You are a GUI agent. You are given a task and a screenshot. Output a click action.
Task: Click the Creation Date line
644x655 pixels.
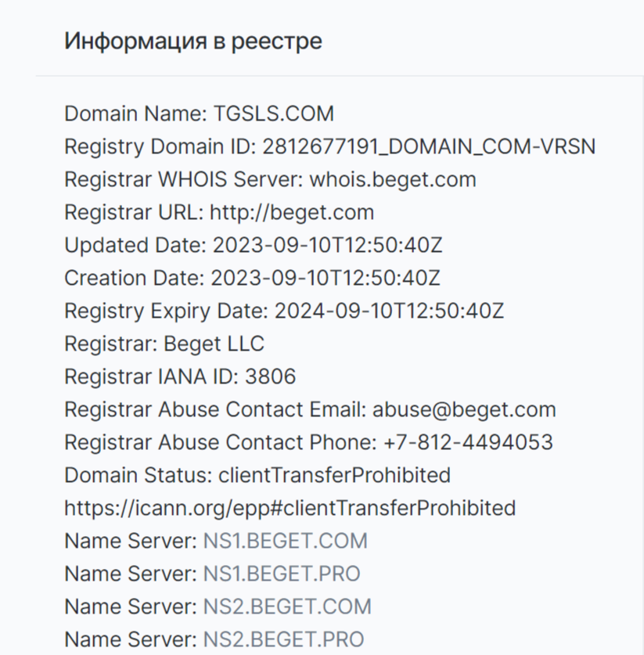(252, 279)
